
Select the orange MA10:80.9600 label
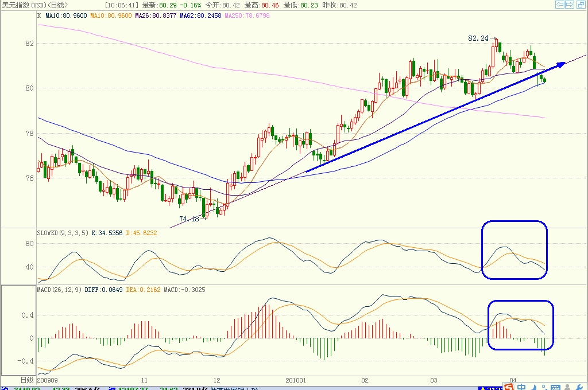[111, 15]
